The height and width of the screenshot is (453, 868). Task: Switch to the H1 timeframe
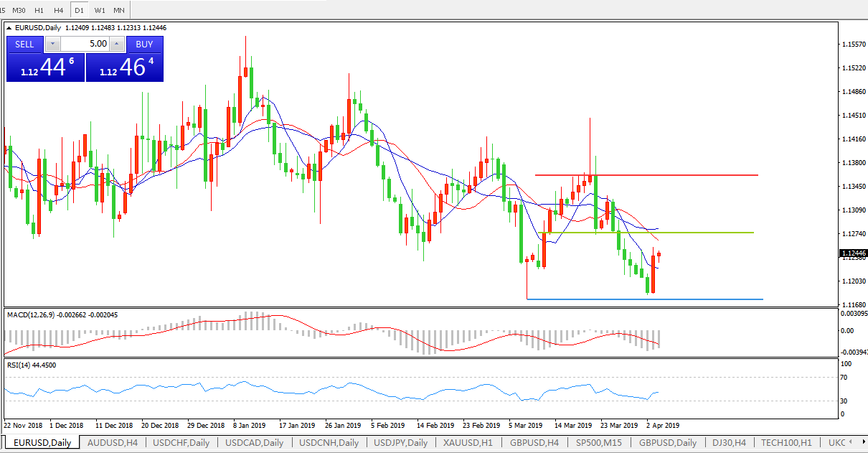(39, 10)
